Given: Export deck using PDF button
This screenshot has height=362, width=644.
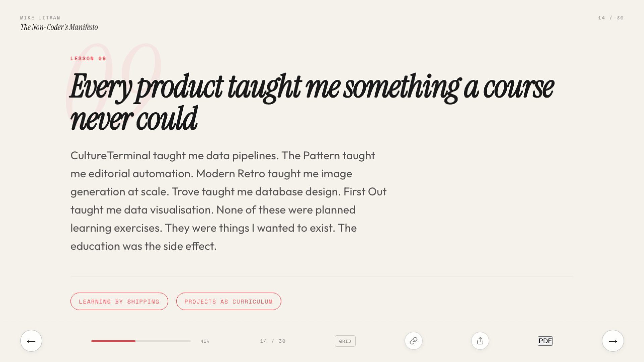Looking at the screenshot, I should pyautogui.click(x=545, y=341).
